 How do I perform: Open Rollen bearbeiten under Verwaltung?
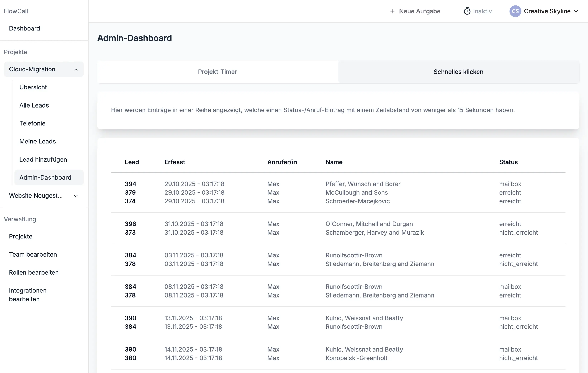coord(34,272)
